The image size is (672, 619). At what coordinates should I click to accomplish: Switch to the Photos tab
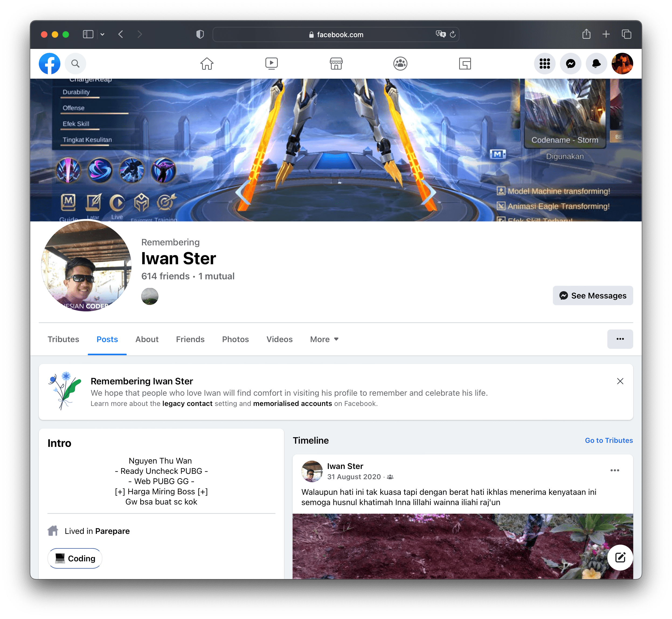pyautogui.click(x=235, y=339)
